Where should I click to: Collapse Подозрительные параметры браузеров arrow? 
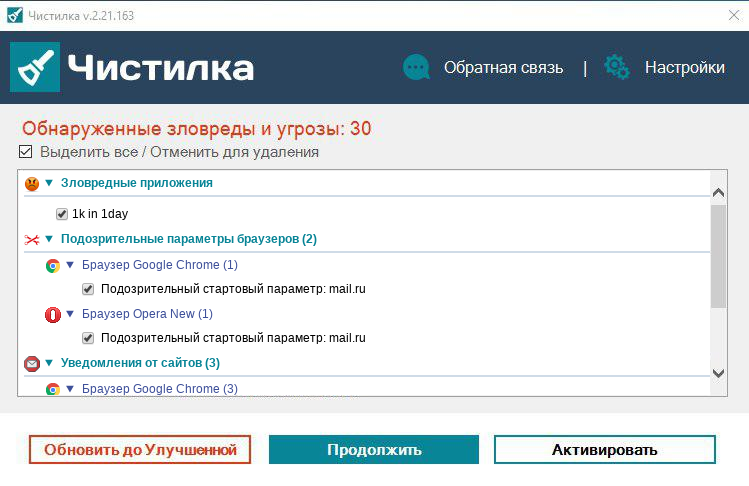[49, 238]
